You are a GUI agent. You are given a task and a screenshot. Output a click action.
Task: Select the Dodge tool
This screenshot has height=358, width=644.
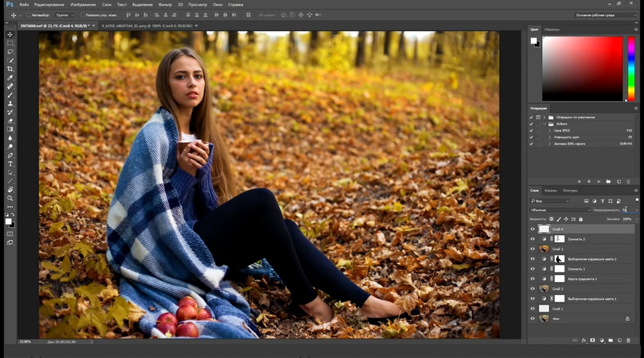[10, 147]
